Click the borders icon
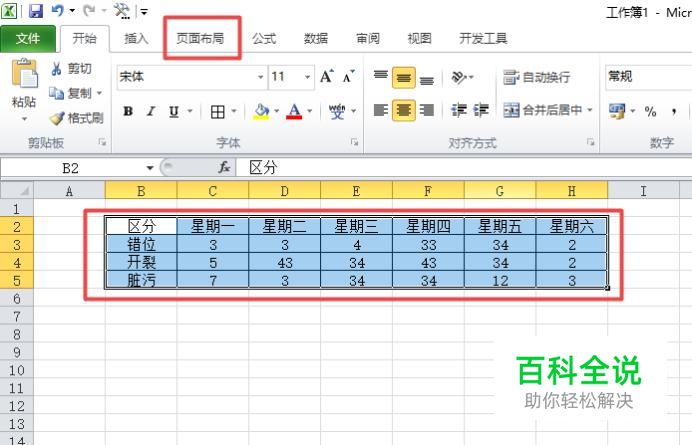The image size is (692, 445). tap(218, 112)
